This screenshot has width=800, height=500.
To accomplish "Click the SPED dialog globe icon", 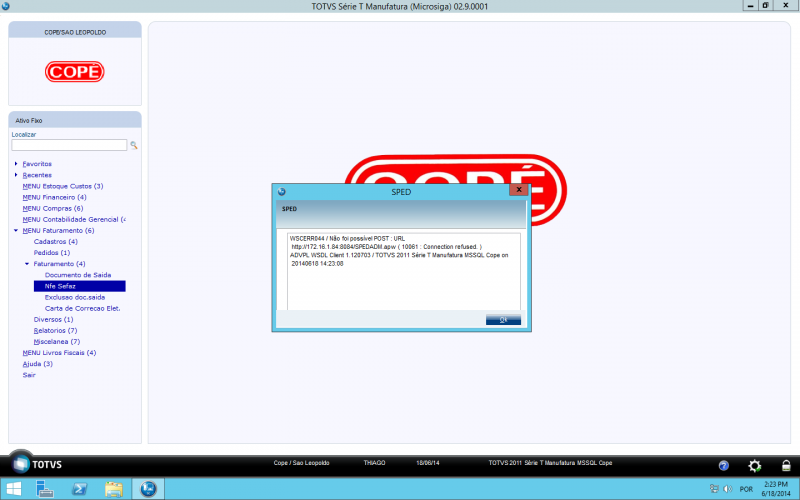I will pos(282,192).
